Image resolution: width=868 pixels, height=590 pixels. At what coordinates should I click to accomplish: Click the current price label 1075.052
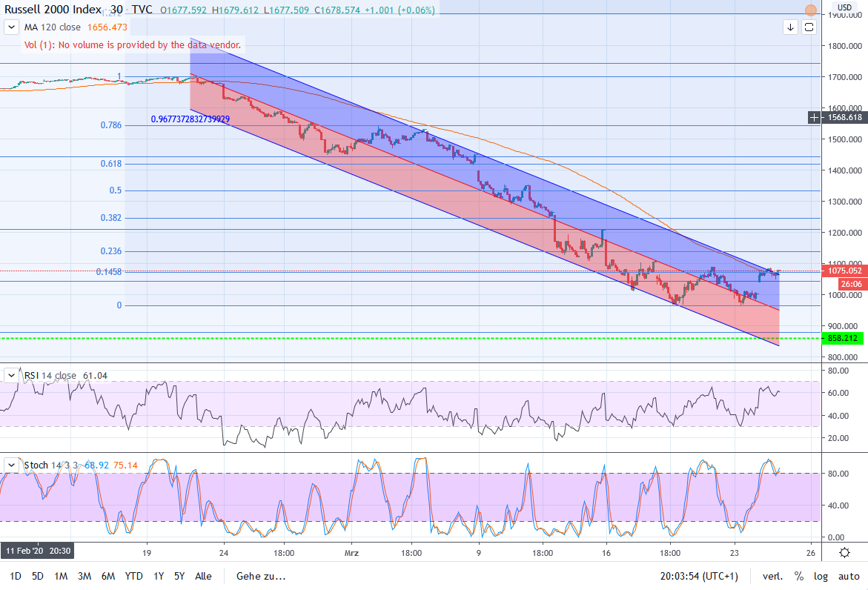point(844,271)
